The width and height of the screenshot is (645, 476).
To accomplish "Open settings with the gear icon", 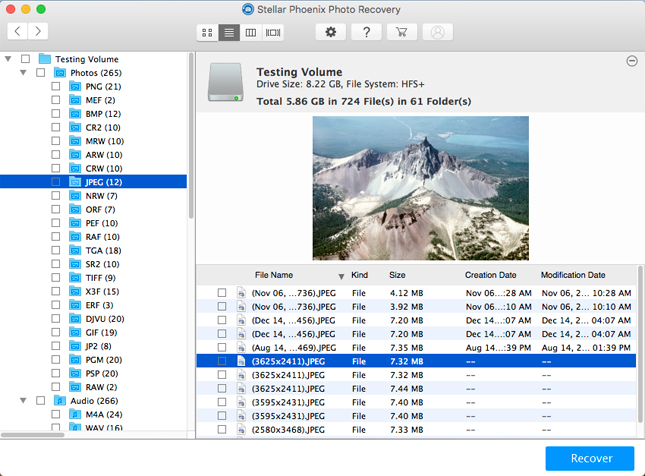I will pyautogui.click(x=331, y=32).
